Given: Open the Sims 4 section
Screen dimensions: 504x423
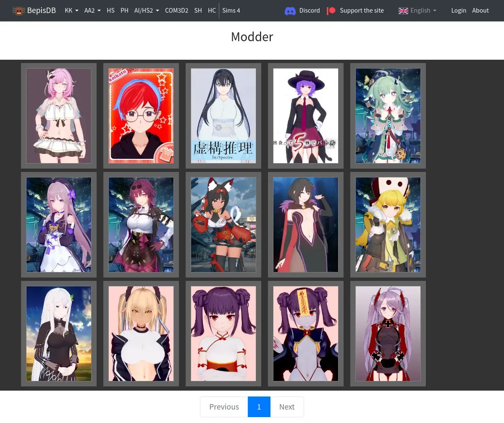Looking at the screenshot, I should [231, 11].
